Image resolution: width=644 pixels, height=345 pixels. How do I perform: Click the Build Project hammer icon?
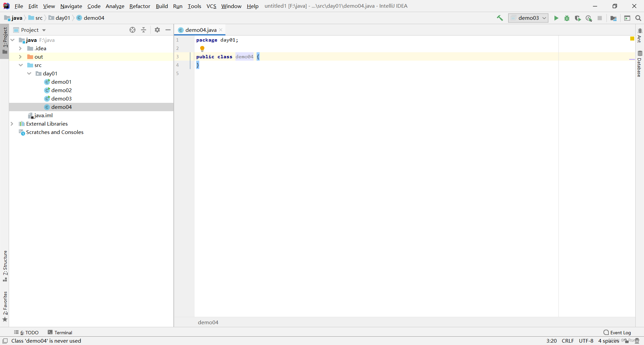[x=500, y=18]
